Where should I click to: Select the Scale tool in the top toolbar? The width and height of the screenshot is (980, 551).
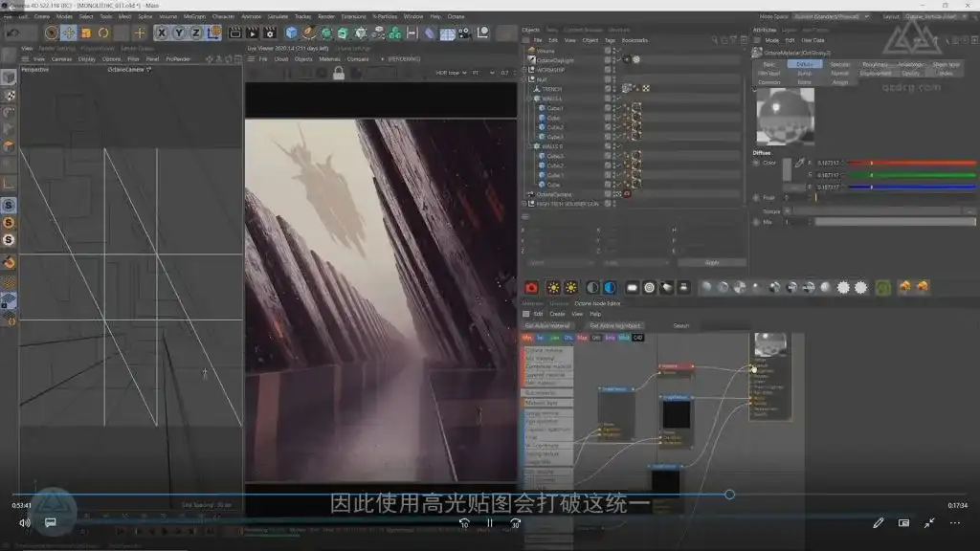pos(86,33)
